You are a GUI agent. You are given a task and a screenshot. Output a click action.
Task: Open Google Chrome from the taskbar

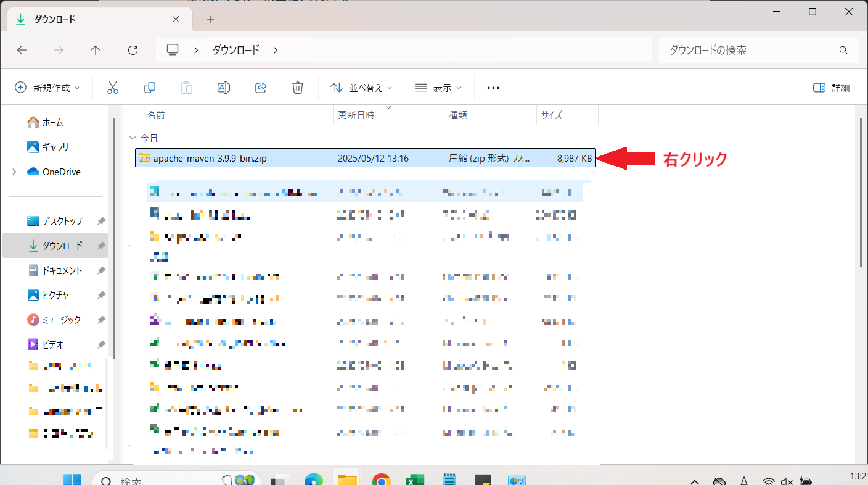coord(382,481)
